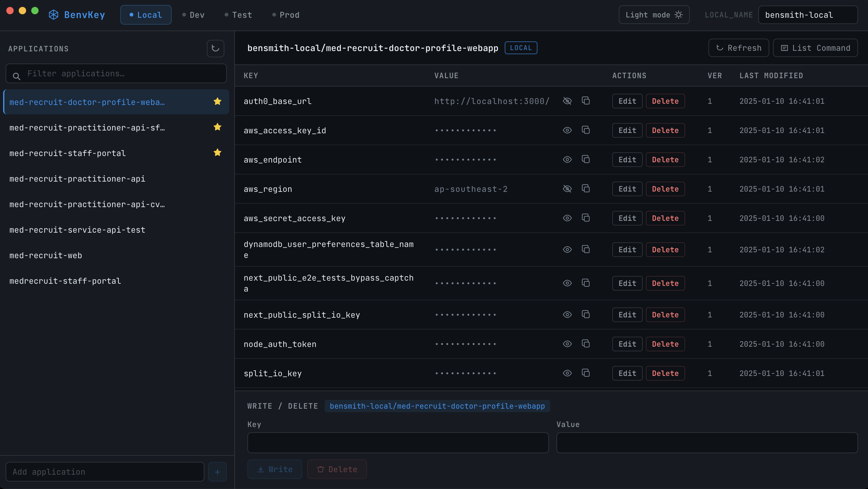Viewport: 868px width, 489px height.
Task: Unstar med-recruit-doctor-profile-webapp favorite
Action: pyautogui.click(x=217, y=101)
